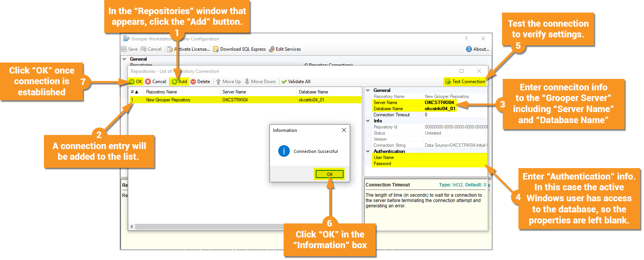Viewport: 644px width, 260px height.
Task: Click the Server Name column header
Action: tap(258, 92)
